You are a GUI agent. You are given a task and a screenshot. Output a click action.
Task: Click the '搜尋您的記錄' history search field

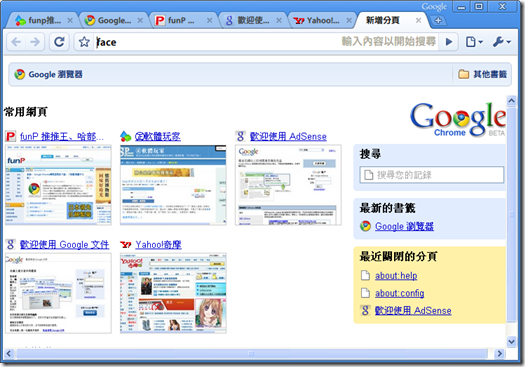pos(432,175)
